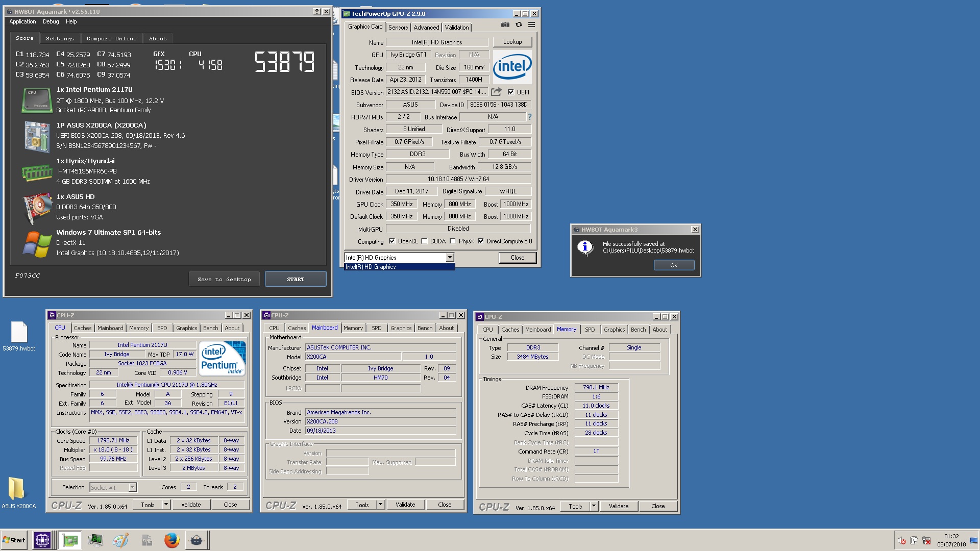
Task: Click the show desktop icon in tray
Action: tap(974, 541)
